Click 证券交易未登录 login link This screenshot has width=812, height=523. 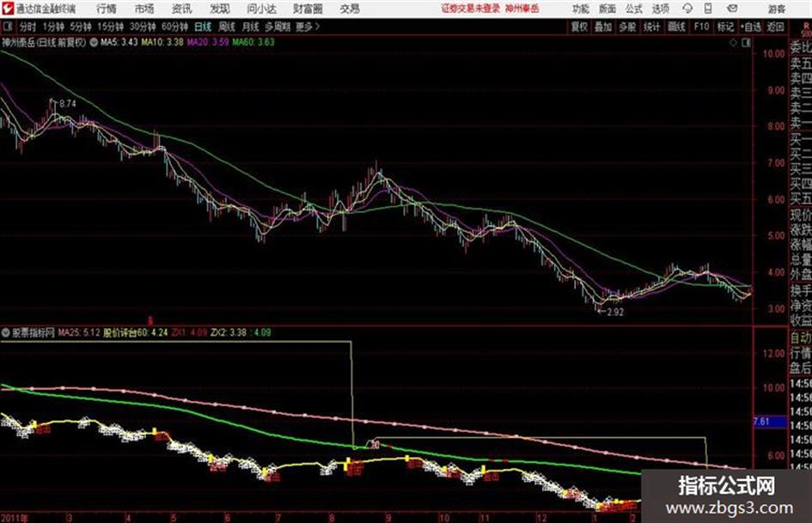(470, 9)
